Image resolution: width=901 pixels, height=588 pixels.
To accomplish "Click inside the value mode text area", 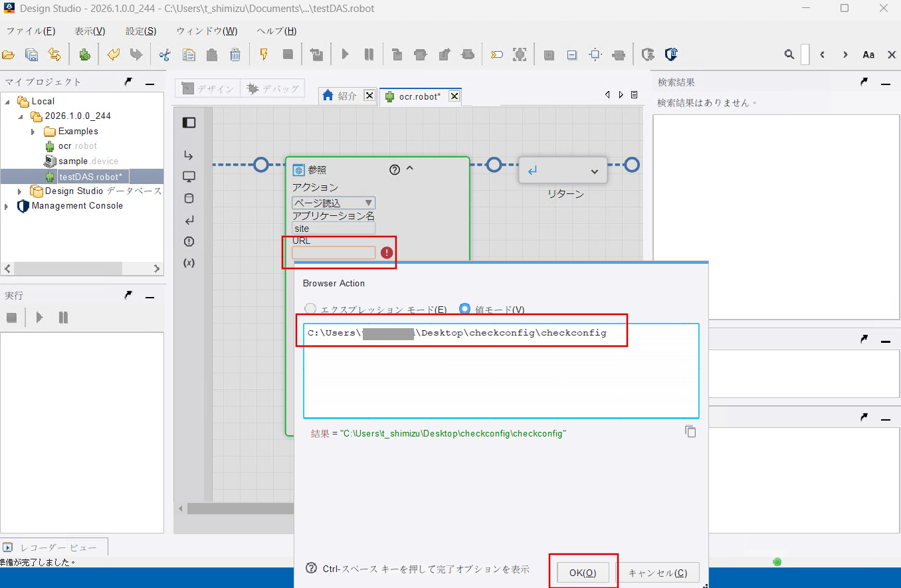I will [501, 371].
